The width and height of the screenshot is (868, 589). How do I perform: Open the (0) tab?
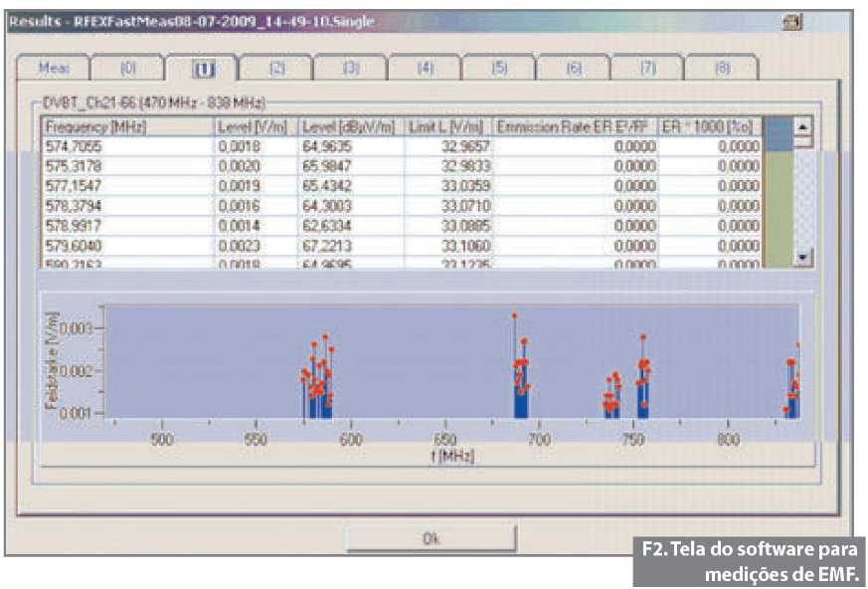(127, 68)
